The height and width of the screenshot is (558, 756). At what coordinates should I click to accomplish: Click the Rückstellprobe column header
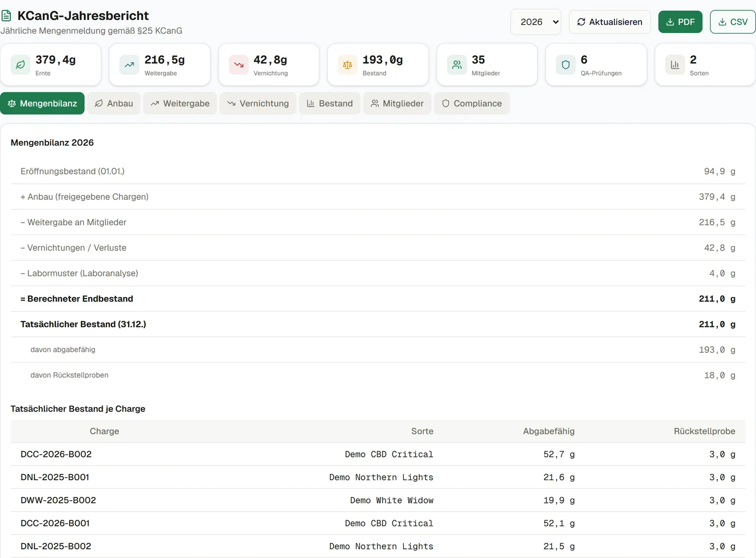(705, 431)
